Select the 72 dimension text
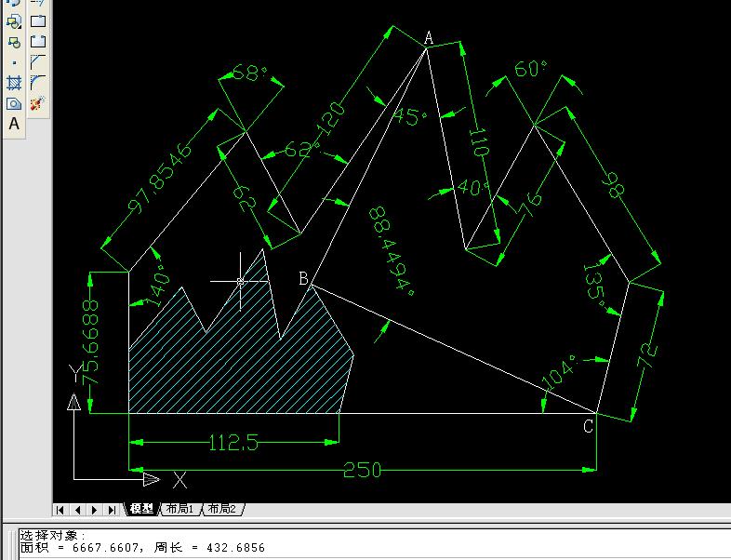Image resolution: width=731 pixels, height=560 pixels. point(648,355)
